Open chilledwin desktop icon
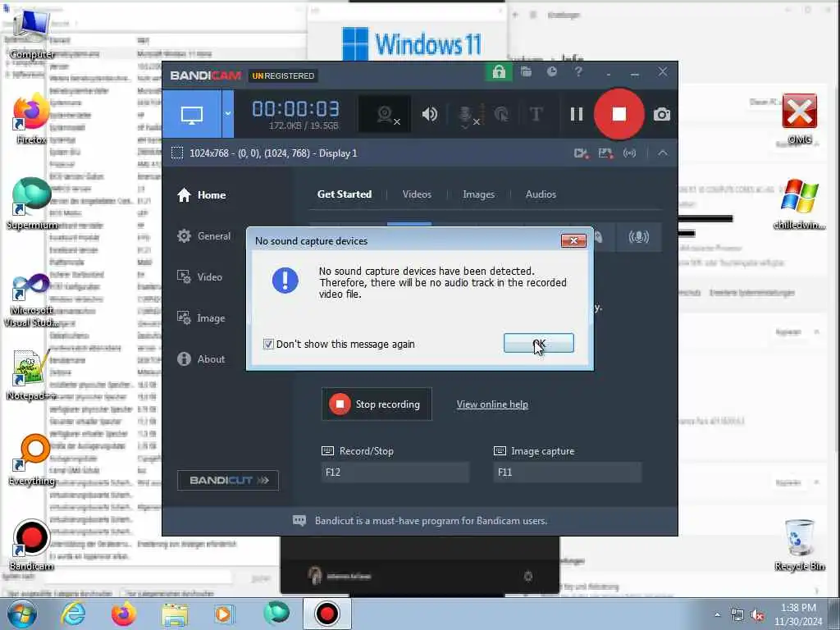Image resolution: width=840 pixels, height=630 pixels. click(x=799, y=204)
